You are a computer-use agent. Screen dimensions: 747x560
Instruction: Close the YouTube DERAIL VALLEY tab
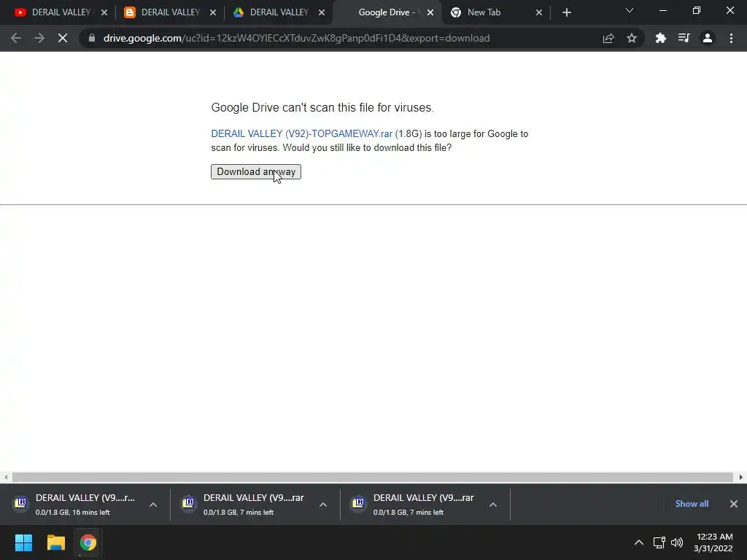point(104,12)
